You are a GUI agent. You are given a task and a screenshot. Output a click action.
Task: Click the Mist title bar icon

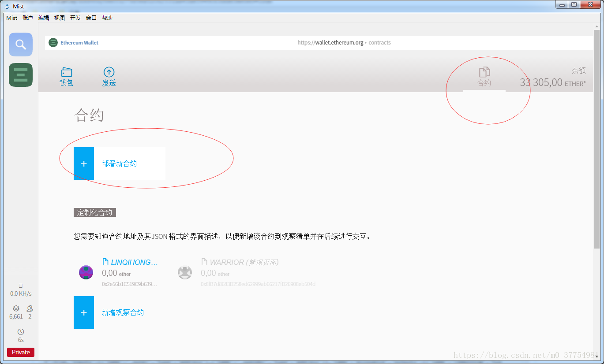click(7, 6)
